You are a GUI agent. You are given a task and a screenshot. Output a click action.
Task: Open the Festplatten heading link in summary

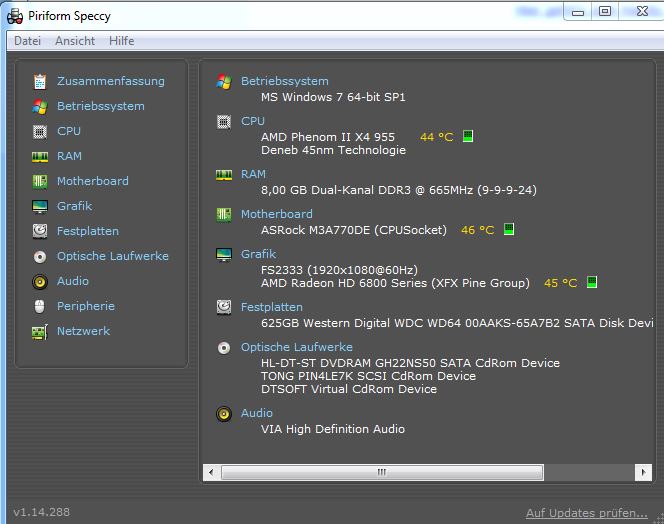[272, 307]
